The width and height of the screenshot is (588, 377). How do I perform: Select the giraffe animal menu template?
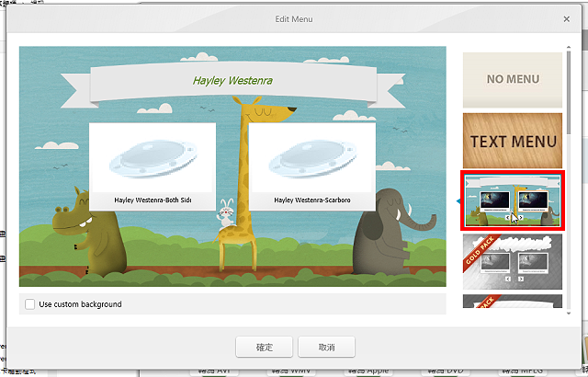[x=513, y=200]
